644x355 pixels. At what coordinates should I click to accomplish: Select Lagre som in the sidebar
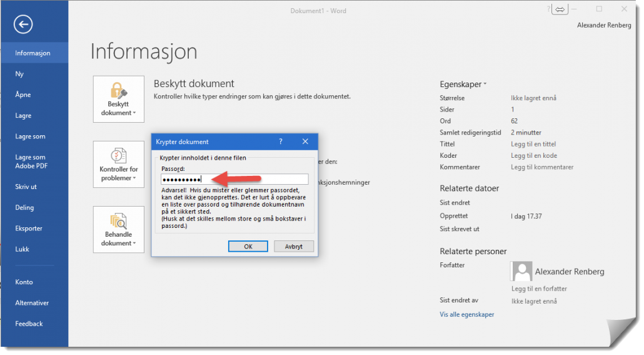coord(34,136)
